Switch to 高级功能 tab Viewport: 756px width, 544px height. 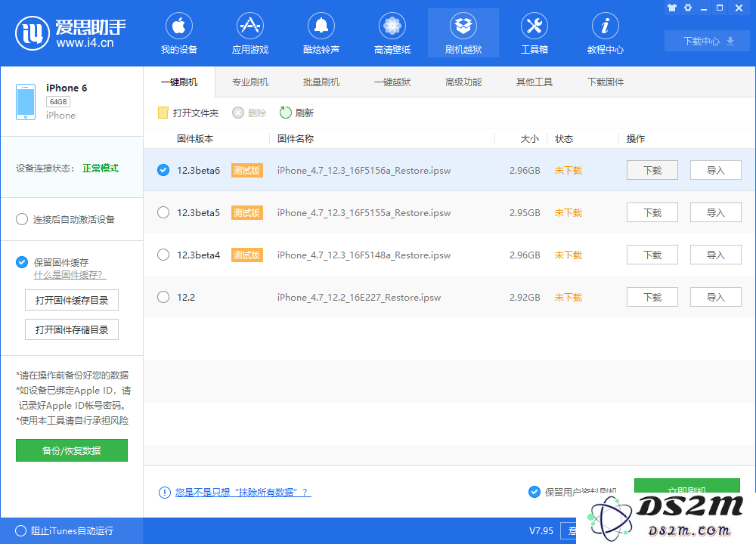click(x=463, y=82)
